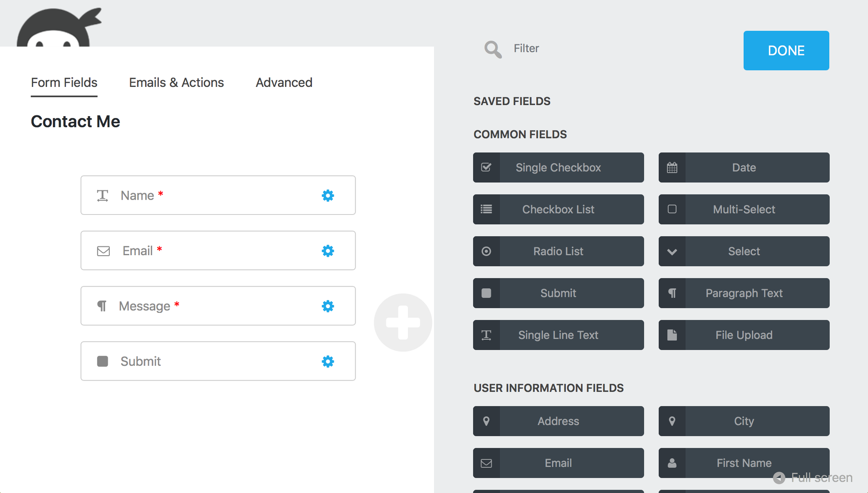
Task: Add a Radio List field
Action: click(558, 251)
